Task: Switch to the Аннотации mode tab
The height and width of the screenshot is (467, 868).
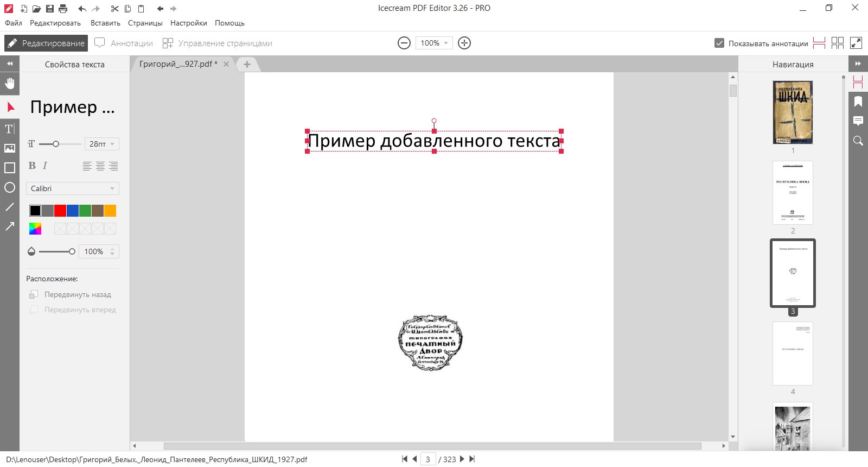Action: [x=124, y=43]
